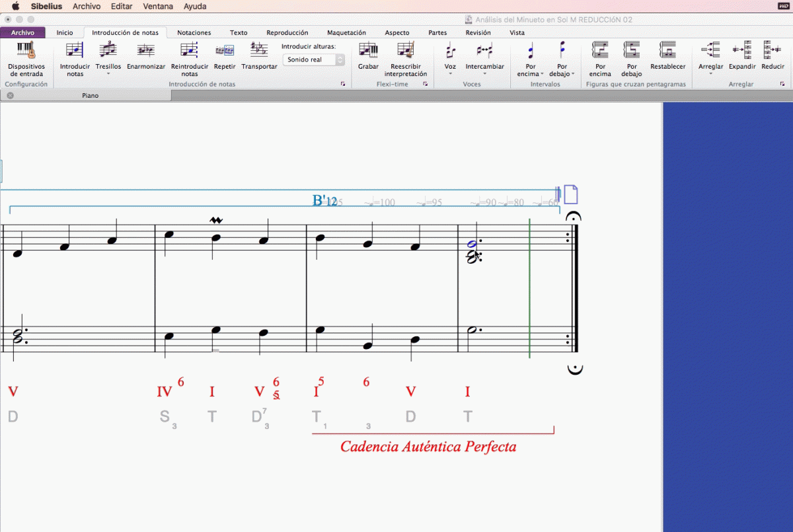Click the green playback line in score
Viewport: 793px width, 532px height.
(x=529, y=297)
